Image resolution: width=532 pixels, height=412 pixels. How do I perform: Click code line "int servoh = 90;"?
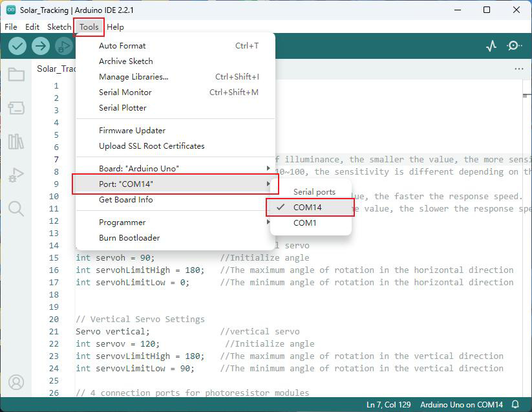click(115, 258)
